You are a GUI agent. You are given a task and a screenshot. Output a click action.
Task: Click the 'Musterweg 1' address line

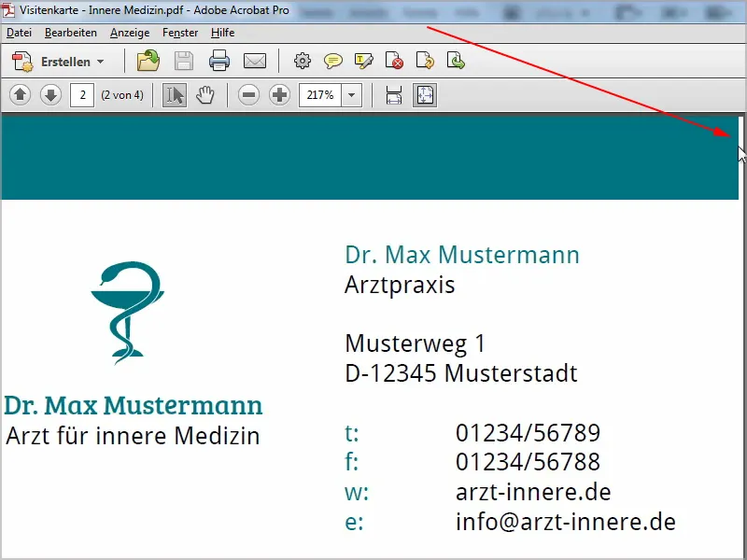[x=415, y=343]
